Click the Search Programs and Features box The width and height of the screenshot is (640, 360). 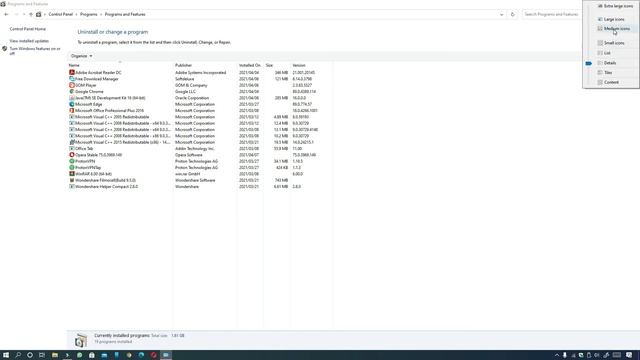click(551, 14)
